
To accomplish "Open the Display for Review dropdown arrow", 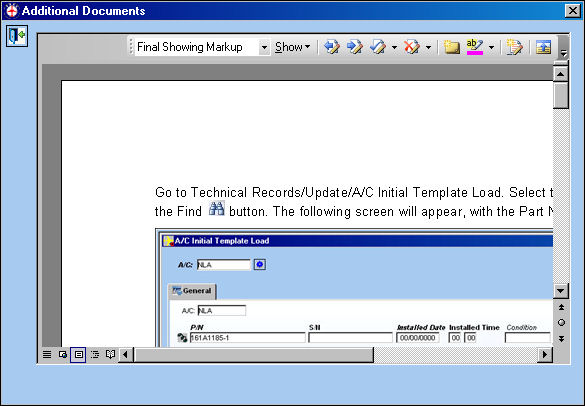I will coord(264,47).
